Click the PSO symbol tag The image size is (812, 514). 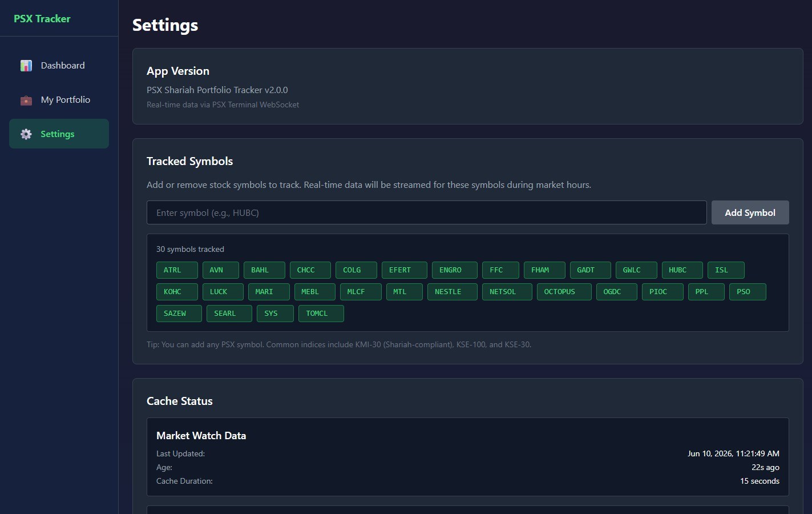coord(748,292)
